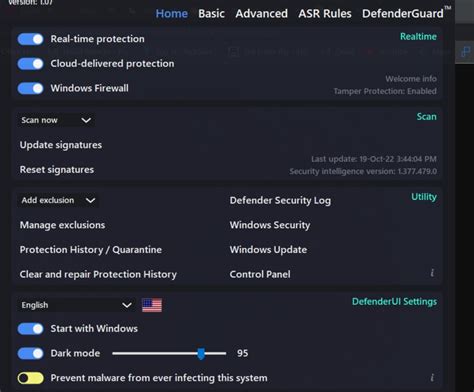Click the Last update timestamp text
Viewport: 474px width, 392px height.
[x=374, y=159]
